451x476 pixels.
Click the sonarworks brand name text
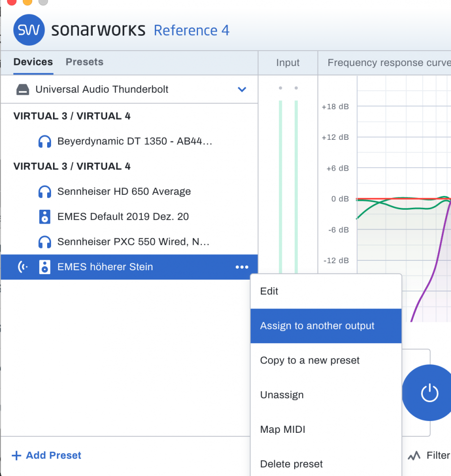pyautogui.click(x=98, y=30)
